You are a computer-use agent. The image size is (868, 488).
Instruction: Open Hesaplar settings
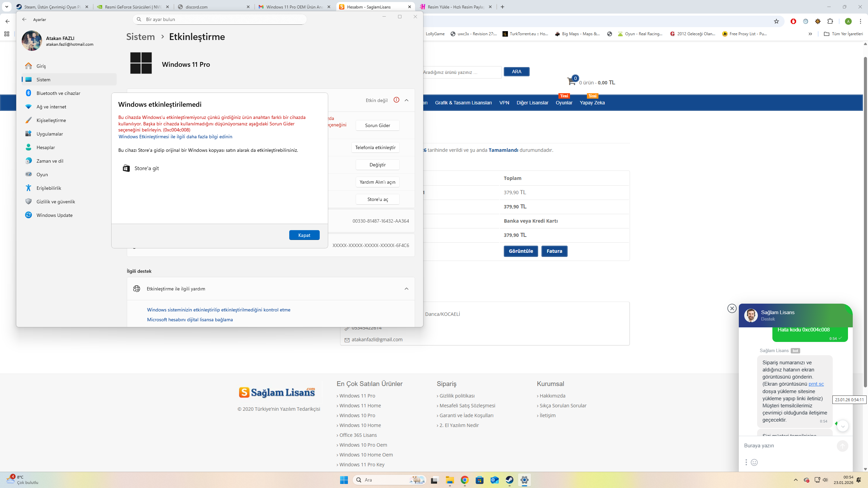pos(69,147)
